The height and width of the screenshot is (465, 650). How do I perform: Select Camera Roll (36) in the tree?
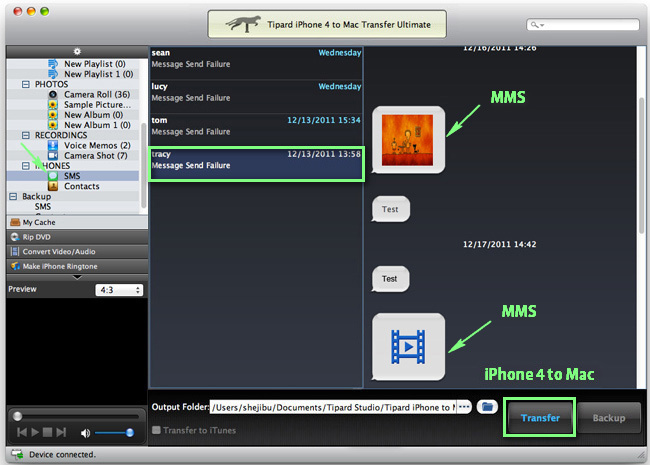click(97, 94)
